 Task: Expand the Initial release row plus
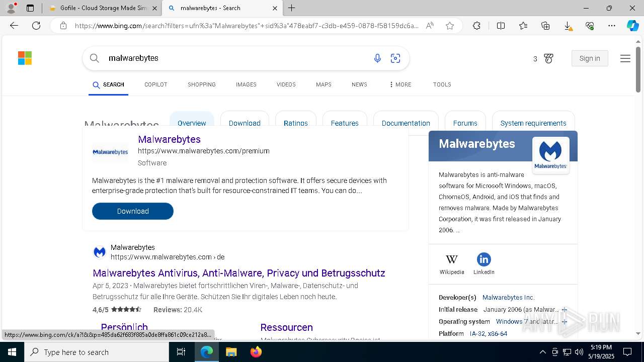tap(565, 310)
